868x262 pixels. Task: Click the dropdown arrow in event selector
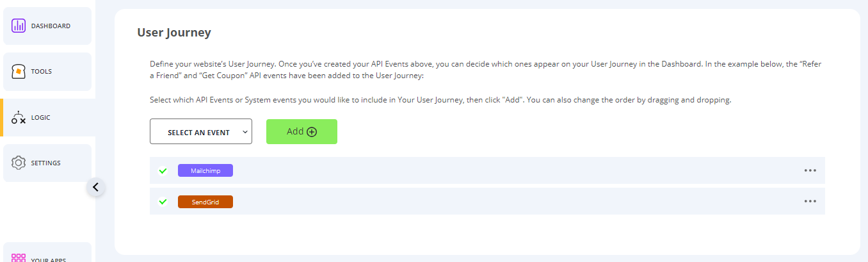tap(245, 132)
